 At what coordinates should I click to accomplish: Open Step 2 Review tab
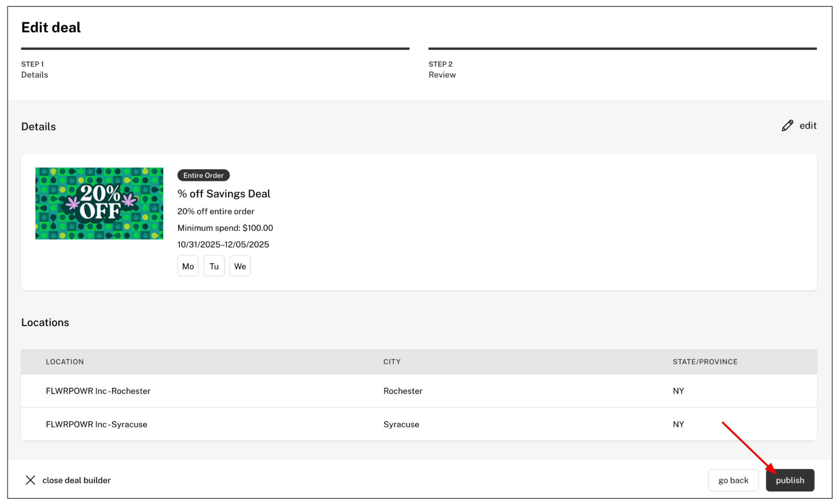[x=442, y=69]
